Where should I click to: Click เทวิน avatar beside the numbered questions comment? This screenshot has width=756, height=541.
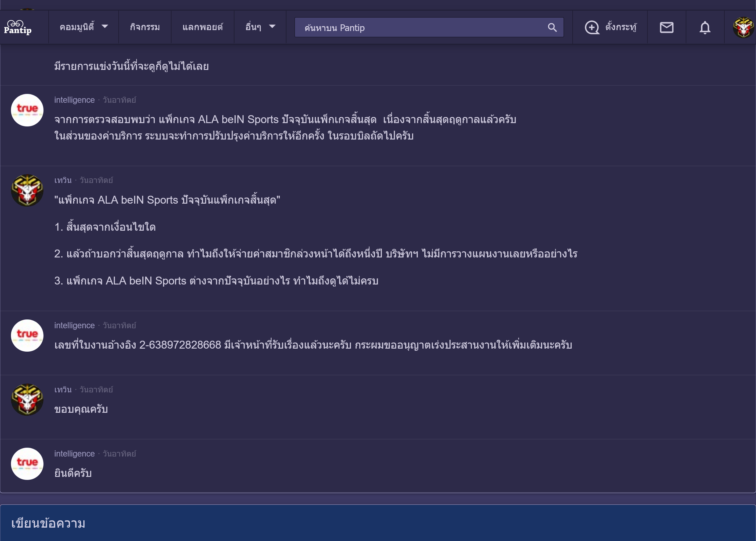point(27,191)
